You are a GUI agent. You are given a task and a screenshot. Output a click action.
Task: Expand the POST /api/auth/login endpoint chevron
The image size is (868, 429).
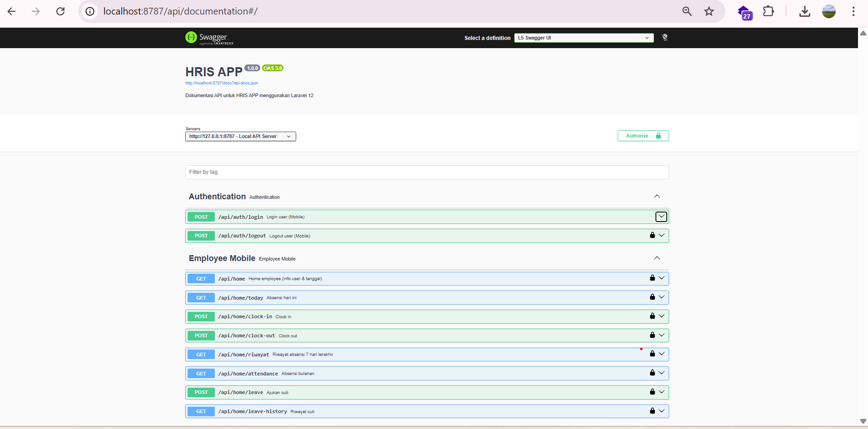pyautogui.click(x=661, y=217)
